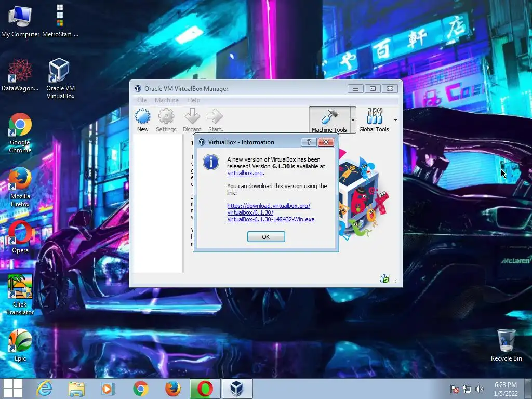This screenshot has height=399, width=532.
Task: Expand the Machine Tools dropdown arrow
Action: click(353, 120)
